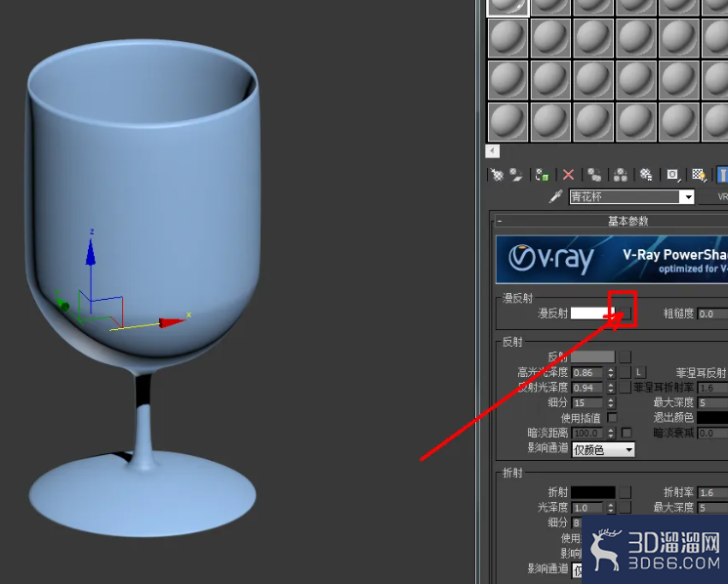Screen dimensions: 728x584
Task: Select third sample sphere in third row
Action: [x=594, y=80]
